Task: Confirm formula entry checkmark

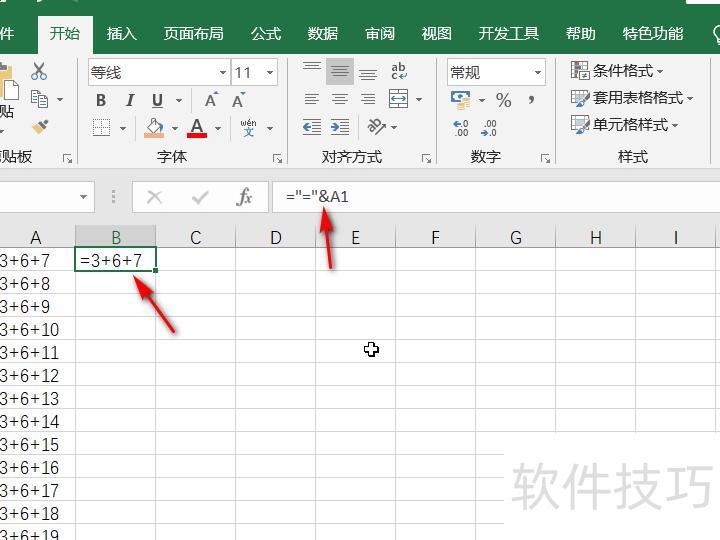Action: click(200, 197)
